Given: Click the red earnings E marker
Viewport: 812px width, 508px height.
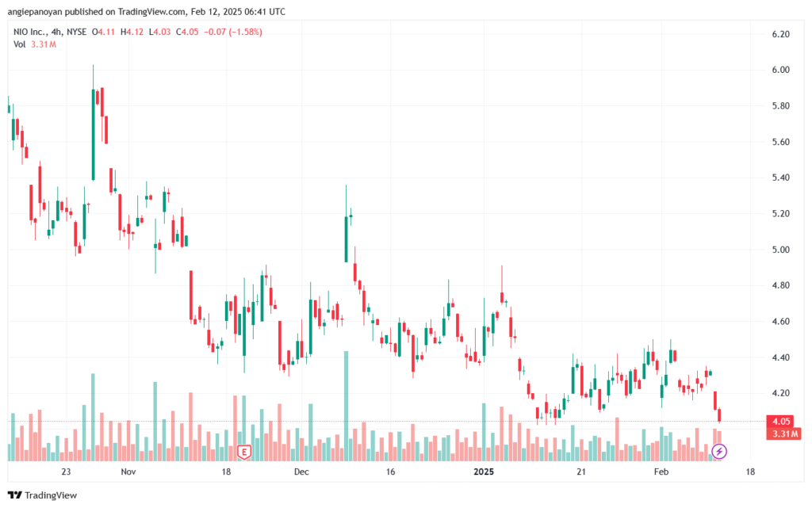Looking at the screenshot, I should (x=244, y=452).
